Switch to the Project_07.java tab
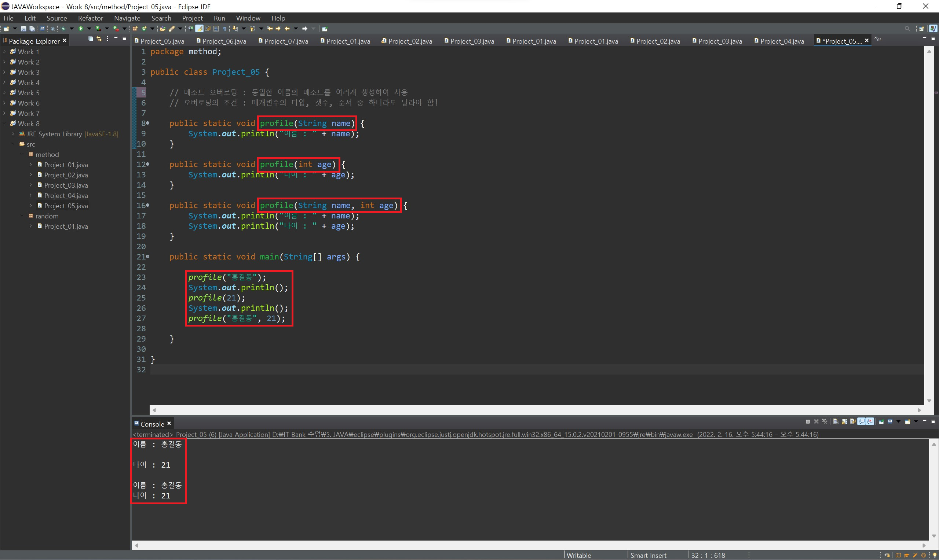Image resolution: width=939 pixels, height=560 pixels. pos(286,41)
